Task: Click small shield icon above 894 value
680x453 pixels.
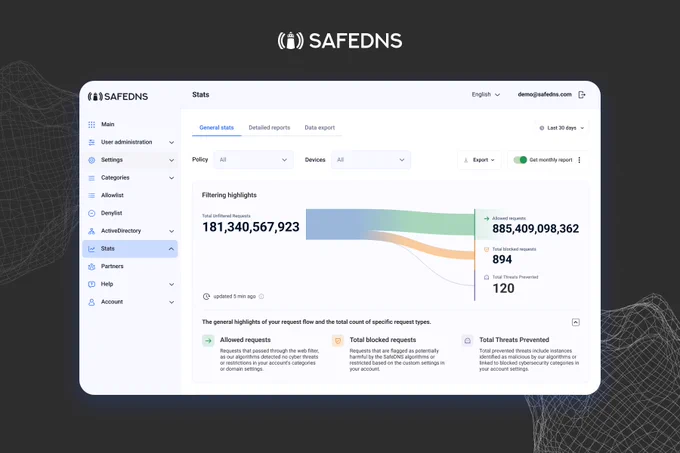Action: pos(487,249)
